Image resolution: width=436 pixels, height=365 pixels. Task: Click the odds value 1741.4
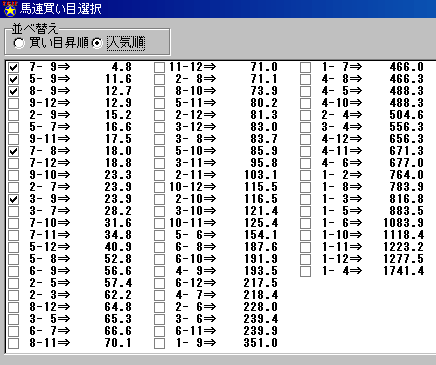pos(404,271)
